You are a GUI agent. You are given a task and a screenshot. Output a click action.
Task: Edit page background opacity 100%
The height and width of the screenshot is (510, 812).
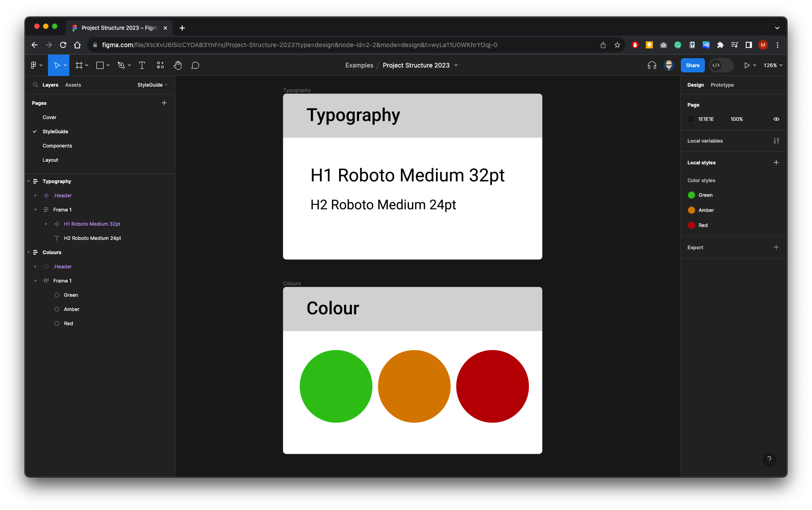736,119
